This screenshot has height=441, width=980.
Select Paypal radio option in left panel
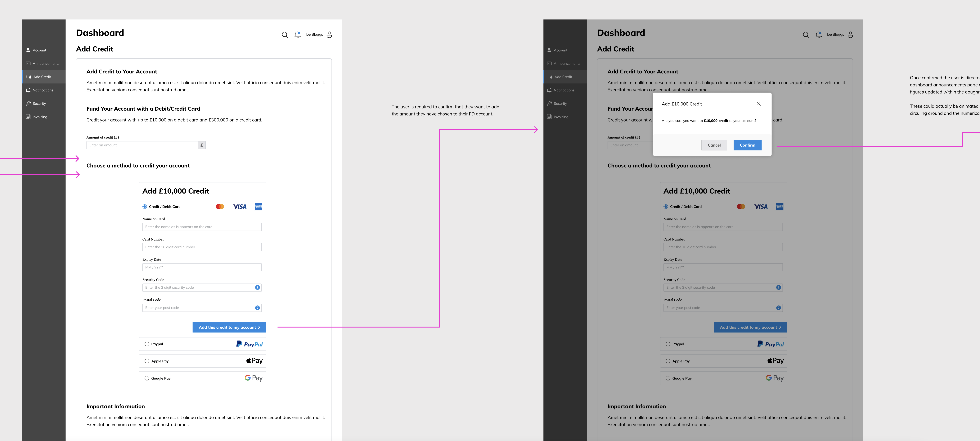[x=147, y=344]
